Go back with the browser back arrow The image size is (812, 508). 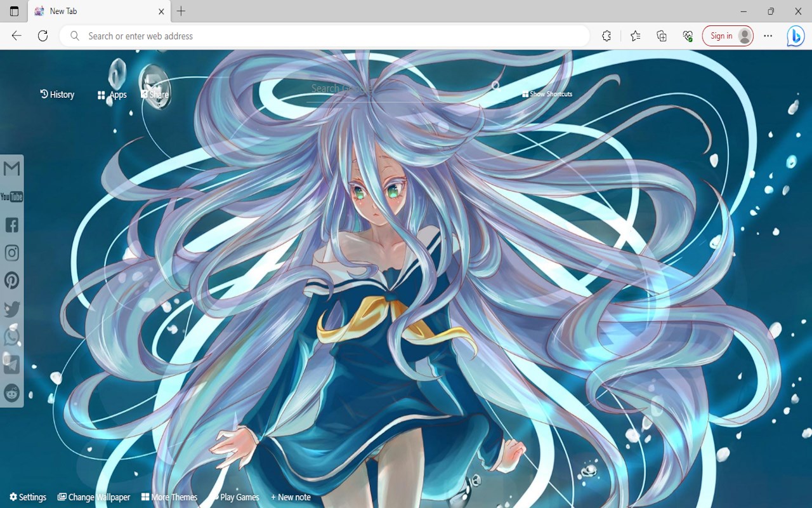click(x=16, y=36)
